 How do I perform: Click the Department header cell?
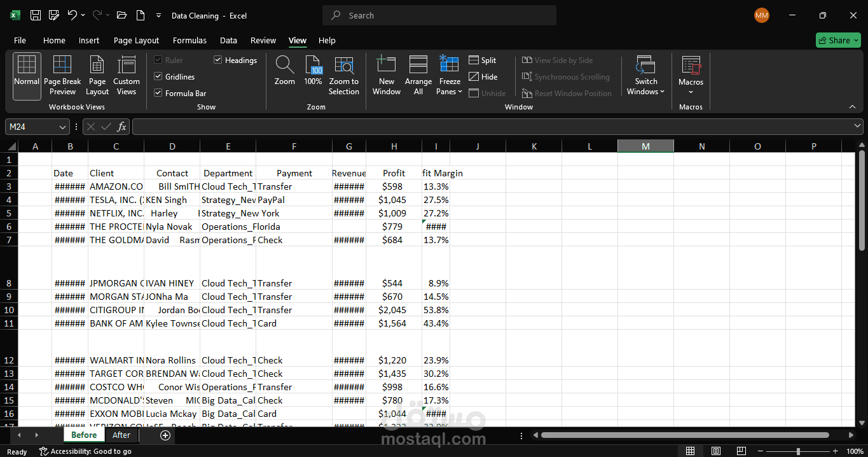[228, 173]
